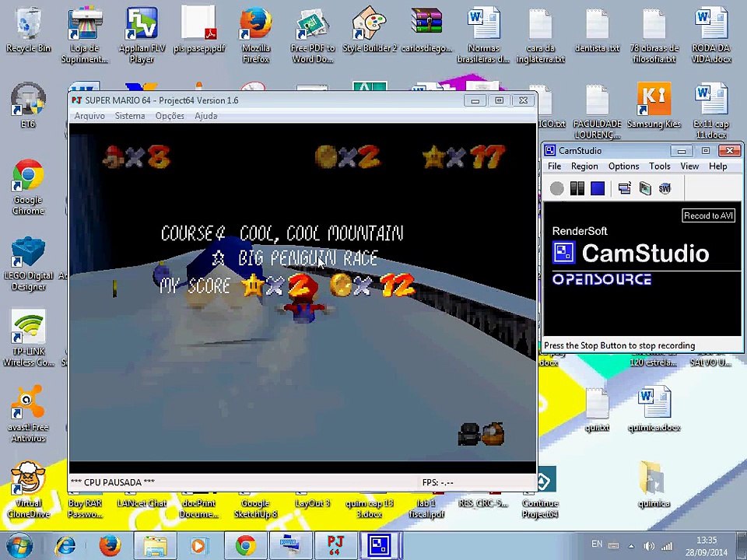Select FACULDADE LOURENÇ text file icon
This screenshot has height=560, width=747.
[598, 110]
